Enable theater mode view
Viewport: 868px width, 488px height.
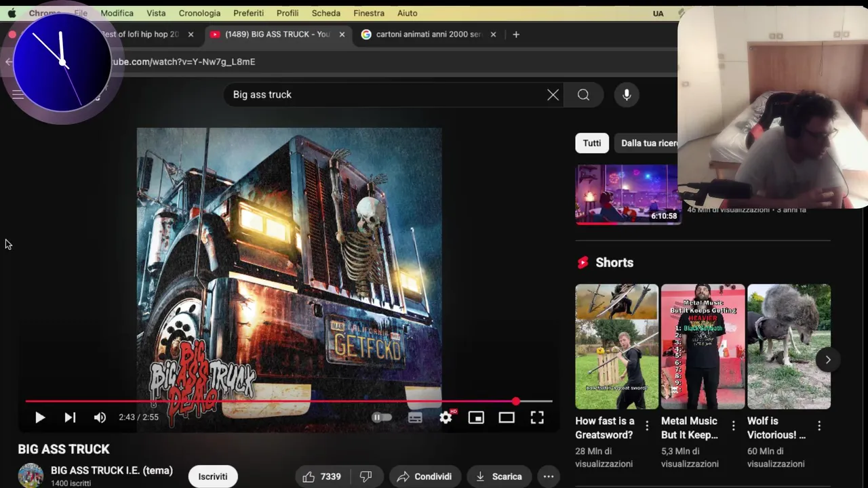(x=507, y=418)
